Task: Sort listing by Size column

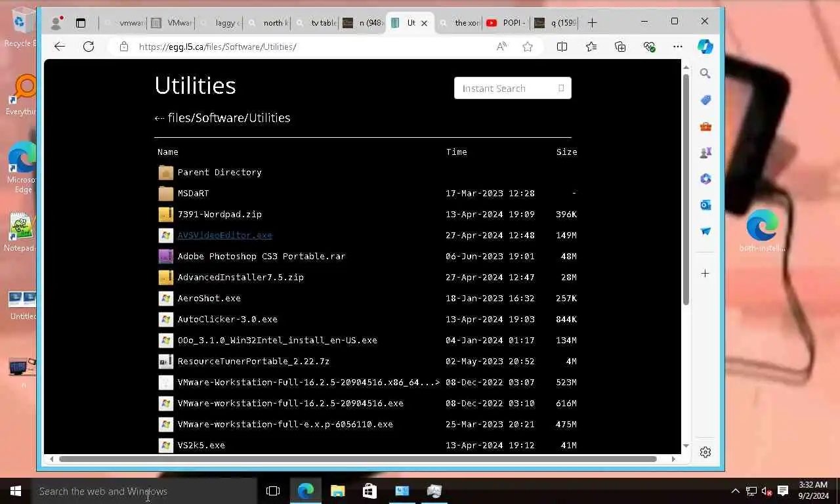Action: [566, 152]
